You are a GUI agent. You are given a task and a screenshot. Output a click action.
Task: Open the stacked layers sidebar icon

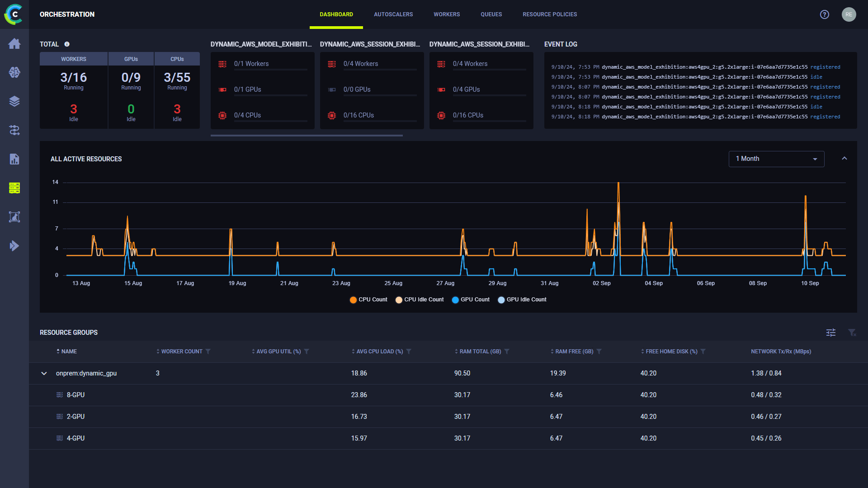coord(14,101)
